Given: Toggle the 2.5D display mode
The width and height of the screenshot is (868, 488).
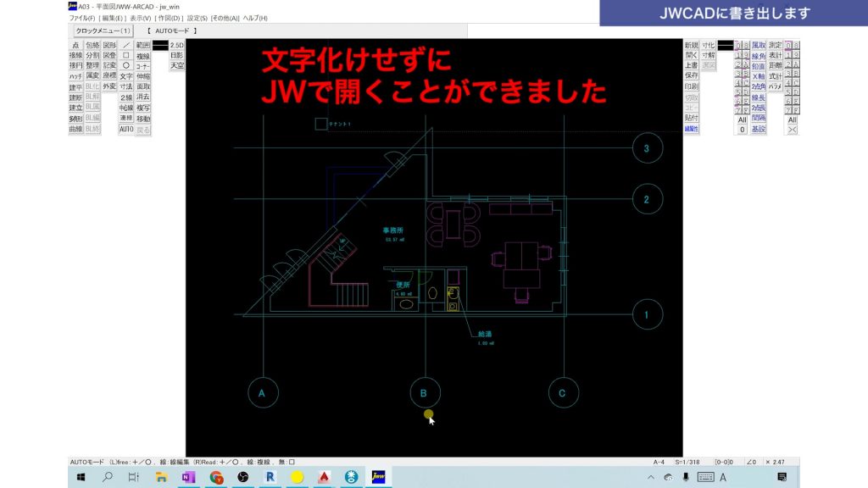Looking at the screenshot, I should (176, 45).
